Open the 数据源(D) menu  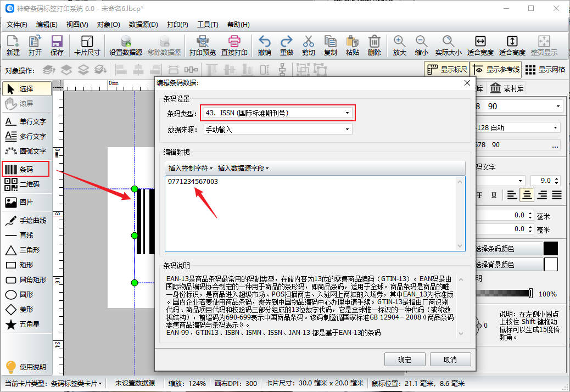[143, 25]
